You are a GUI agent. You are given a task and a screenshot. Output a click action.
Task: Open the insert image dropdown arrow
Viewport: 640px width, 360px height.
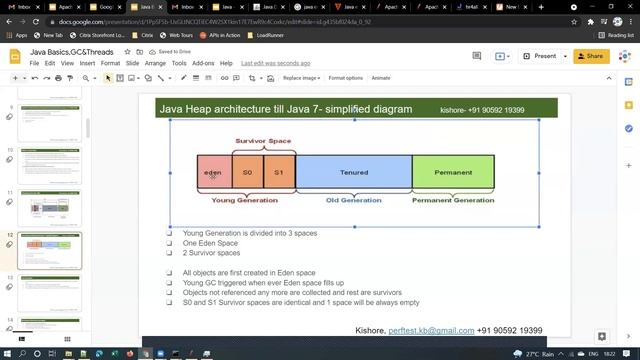(138, 78)
